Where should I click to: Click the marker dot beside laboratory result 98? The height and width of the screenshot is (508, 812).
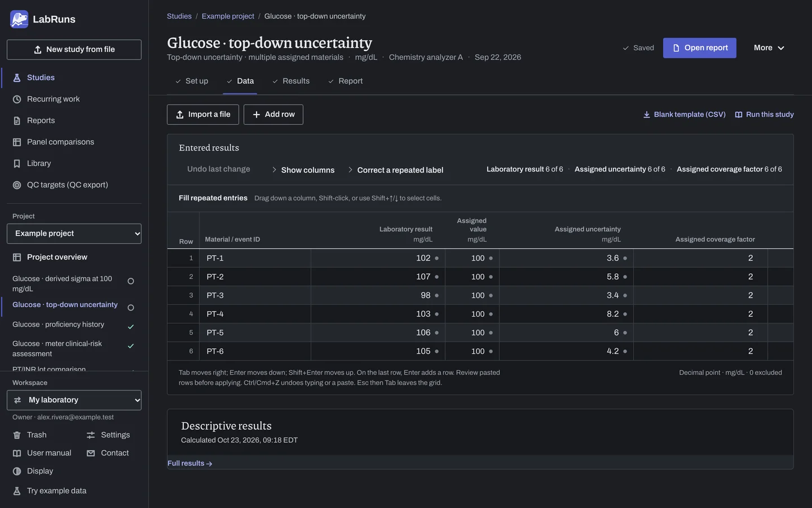coord(436,296)
